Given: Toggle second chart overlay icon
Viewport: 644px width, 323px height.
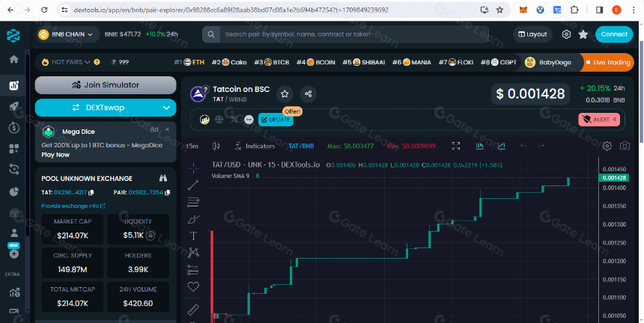Looking at the screenshot, I should 502,146.
